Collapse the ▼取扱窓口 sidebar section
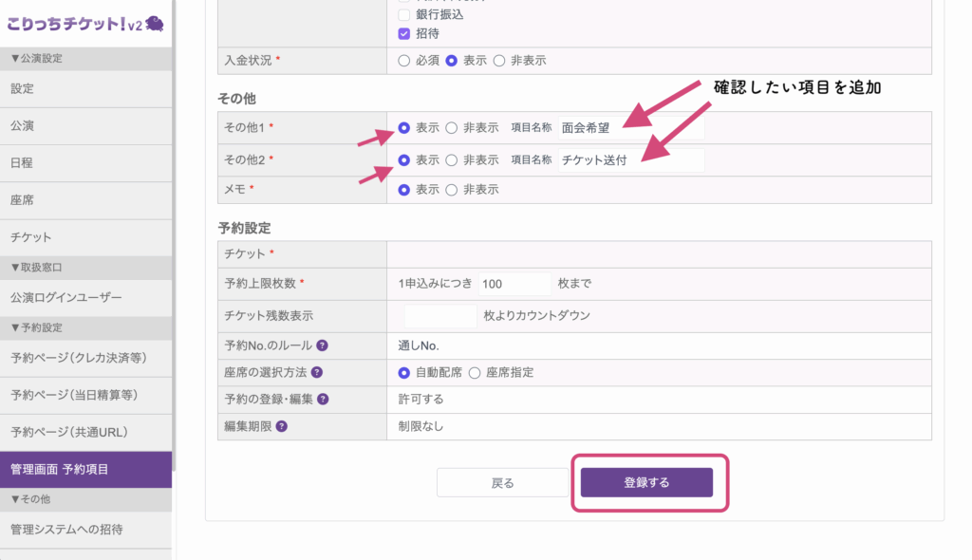This screenshot has width=972, height=560. (86, 268)
